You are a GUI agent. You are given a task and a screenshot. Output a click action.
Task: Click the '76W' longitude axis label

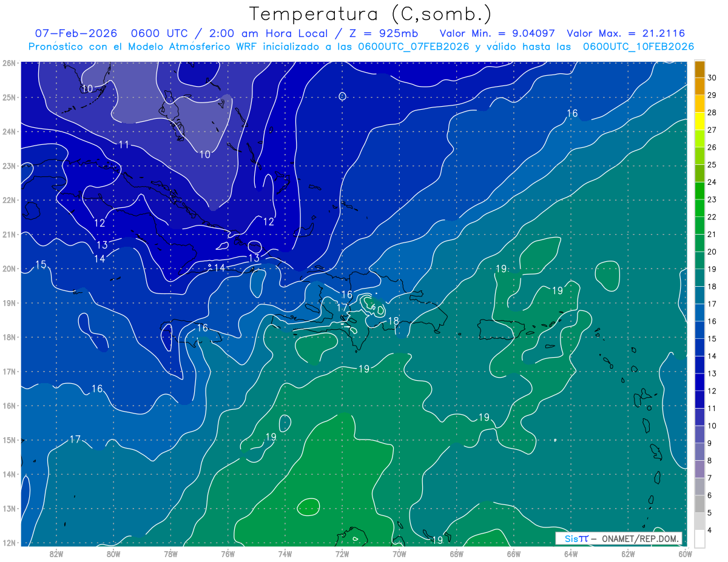(x=228, y=553)
